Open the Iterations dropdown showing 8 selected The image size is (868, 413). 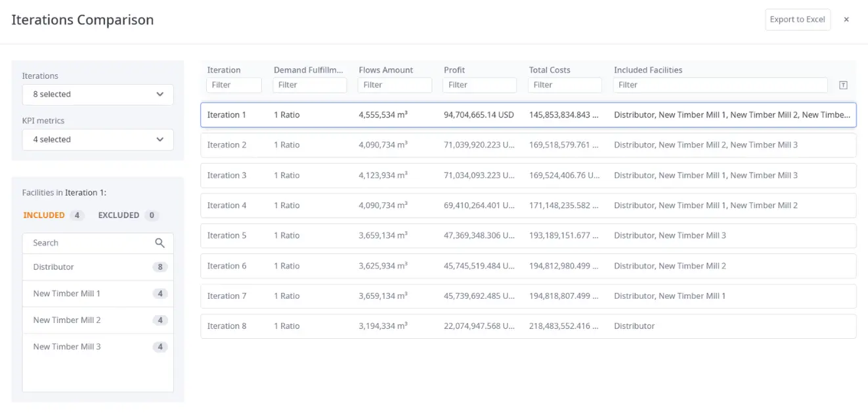(x=98, y=95)
